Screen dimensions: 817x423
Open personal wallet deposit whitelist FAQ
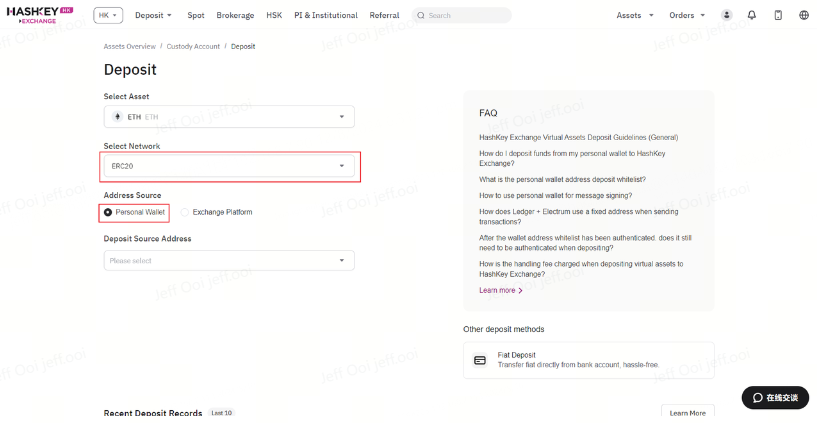563,179
